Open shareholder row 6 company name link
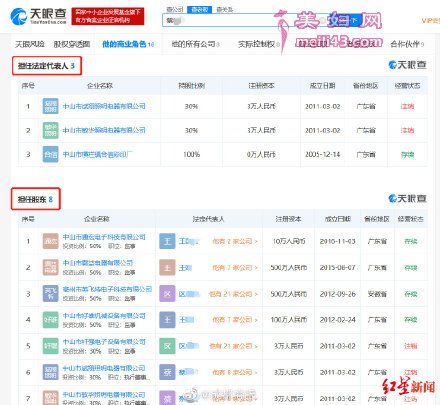Screen dimensions: 440x405 click(104, 368)
